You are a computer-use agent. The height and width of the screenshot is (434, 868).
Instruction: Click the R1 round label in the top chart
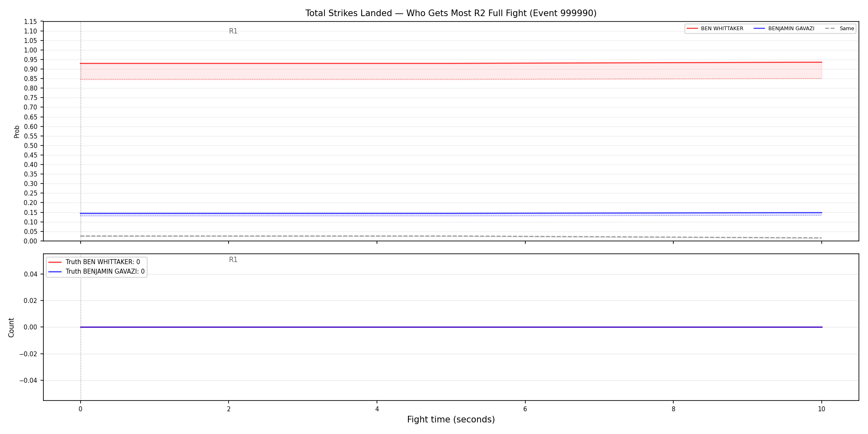coord(233,31)
